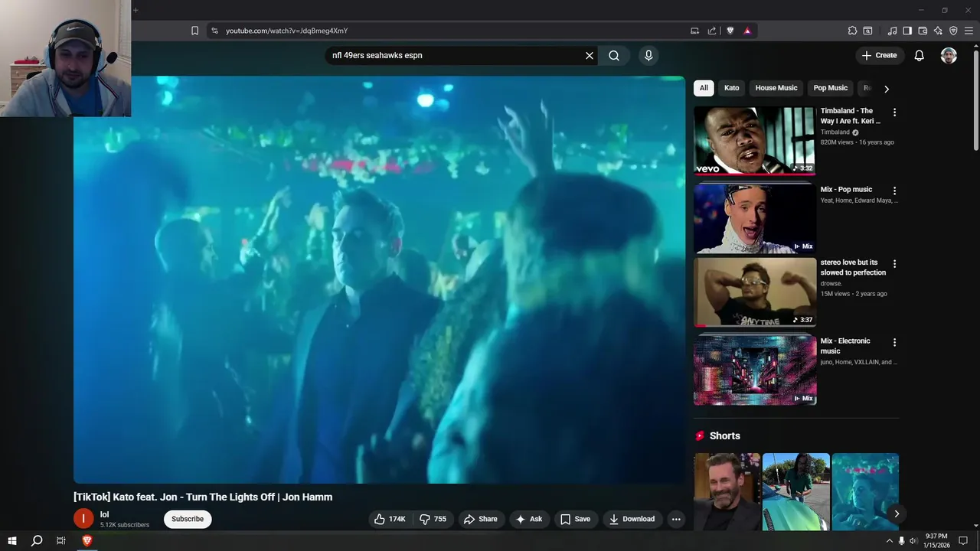Save video to a playlist
980x551 pixels.
(x=575, y=519)
